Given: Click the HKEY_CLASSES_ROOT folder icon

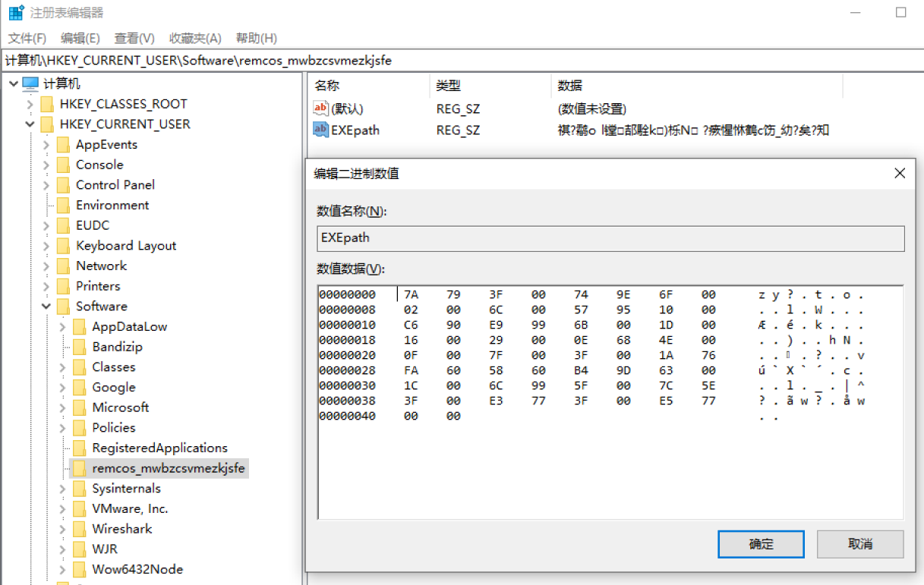Looking at the screenshot, I should pyautogui.click(x=47, y=104).
